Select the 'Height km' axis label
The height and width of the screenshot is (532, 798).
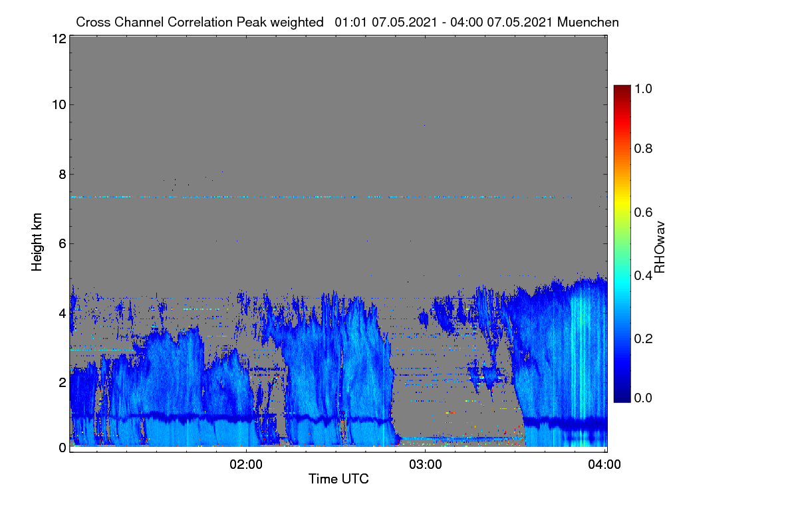coord(37,242)
